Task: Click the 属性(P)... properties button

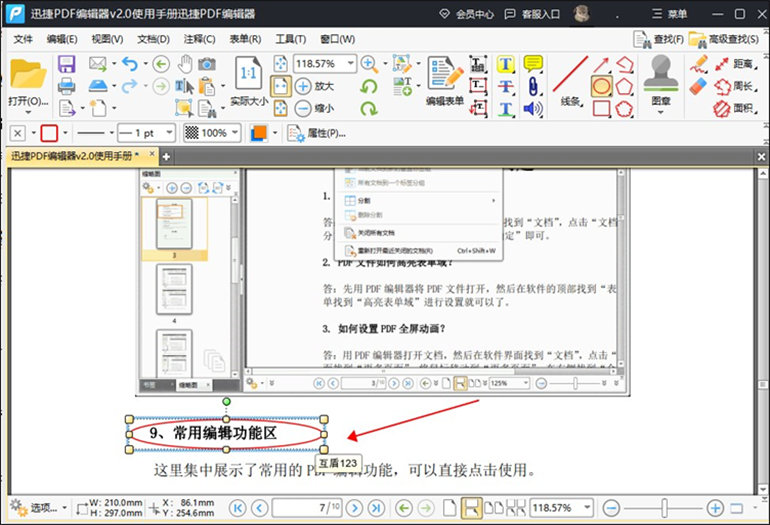Action: [x=317, y=133]
